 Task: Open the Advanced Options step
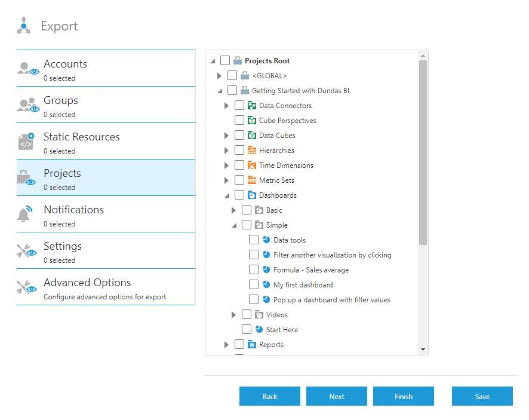coord(106,287)
